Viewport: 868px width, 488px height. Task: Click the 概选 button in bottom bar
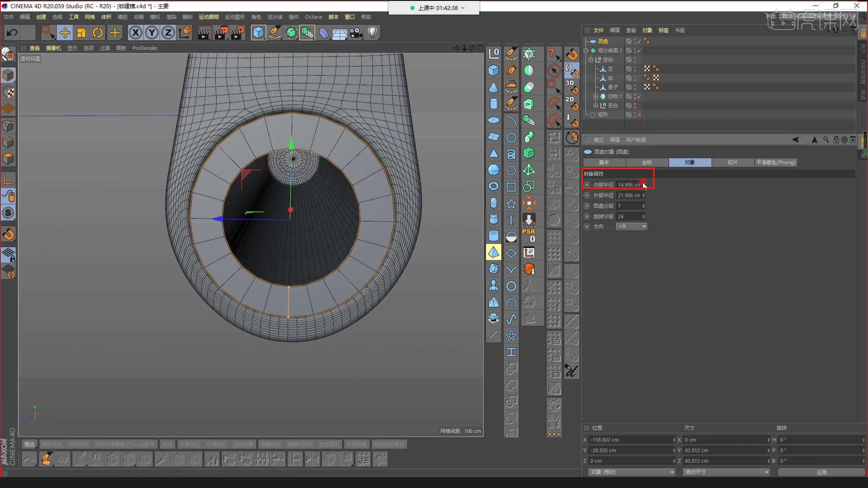pos(29,444)
